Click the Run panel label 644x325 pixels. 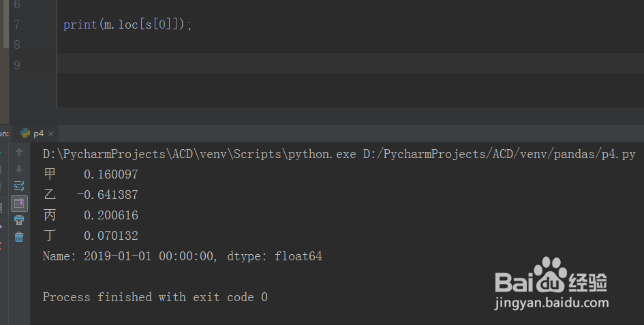tap(4, 134)
